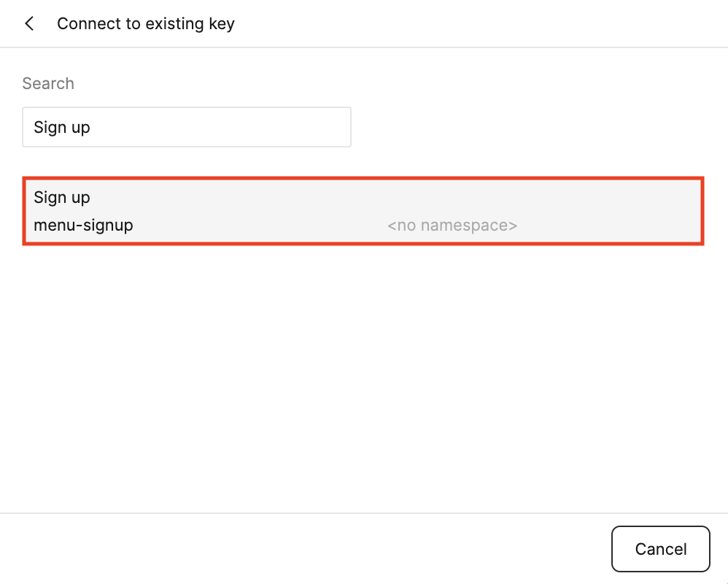Place cursor in the key search box
This screenshot has height=584, width=728.
[x=187, y=127]
